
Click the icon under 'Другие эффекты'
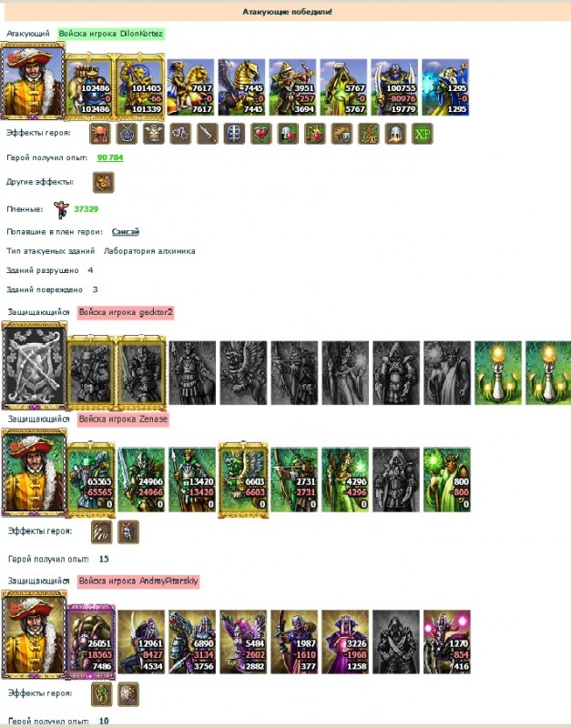coord(103,182)
